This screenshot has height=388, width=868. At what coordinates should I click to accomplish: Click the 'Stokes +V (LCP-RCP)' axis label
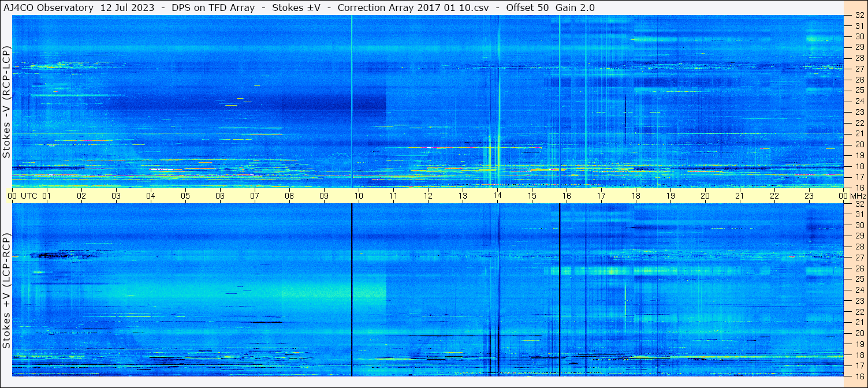click(x=6, y=291)
